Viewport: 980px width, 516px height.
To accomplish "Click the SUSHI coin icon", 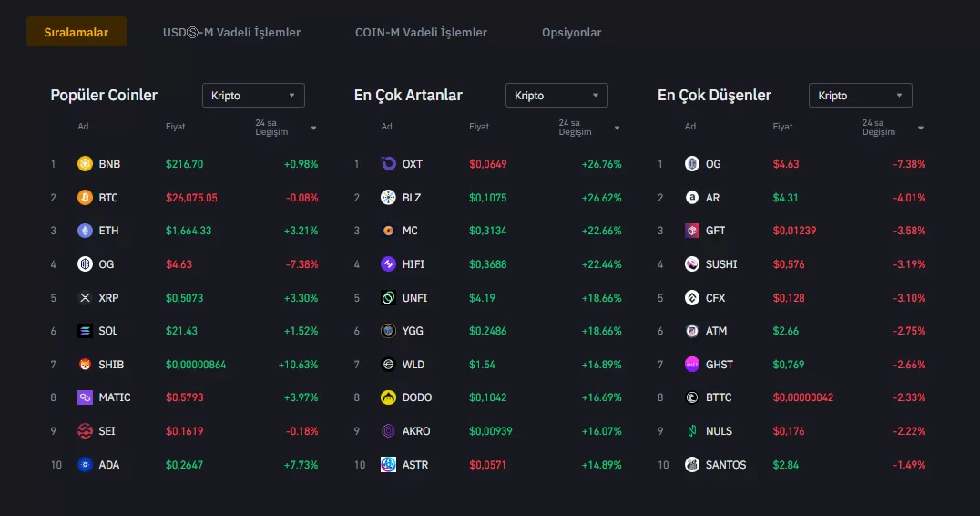I will [x=692, y=264].
